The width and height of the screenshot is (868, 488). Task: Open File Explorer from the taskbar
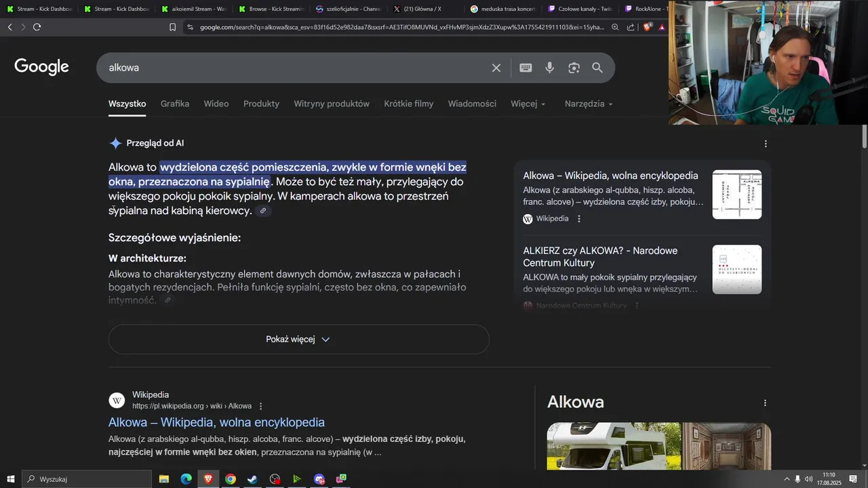[164, 479]
